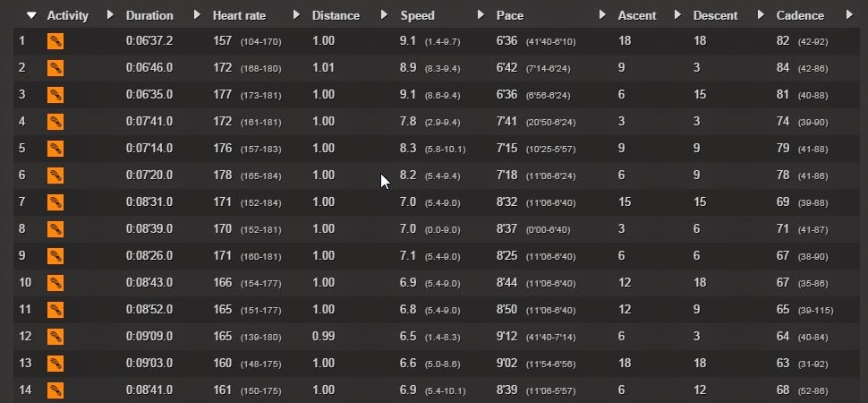
Task: Click the arrow next to the Pace column header
Action: [x=603, y=15]
